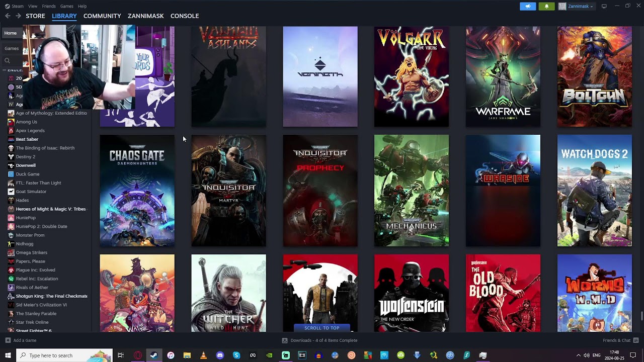
Task: Click the library vertical scrollbar thumb
Action: [x=641, y=316]
